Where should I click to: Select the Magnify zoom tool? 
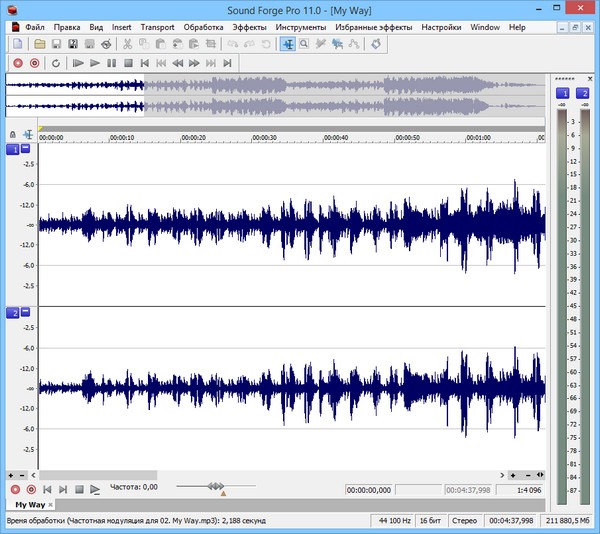coord(304,44)
